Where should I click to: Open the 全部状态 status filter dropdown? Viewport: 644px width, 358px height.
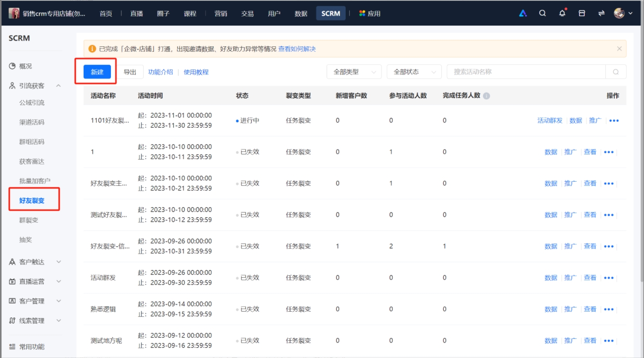click(413, 71)
